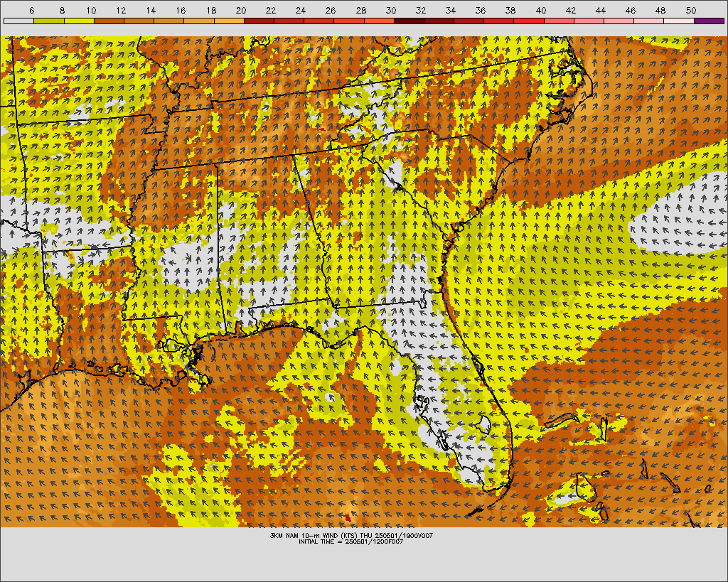Click the dark red swatch between 20 and 22
The height and width of the screenshot is (582, 728).
[259, 21]
